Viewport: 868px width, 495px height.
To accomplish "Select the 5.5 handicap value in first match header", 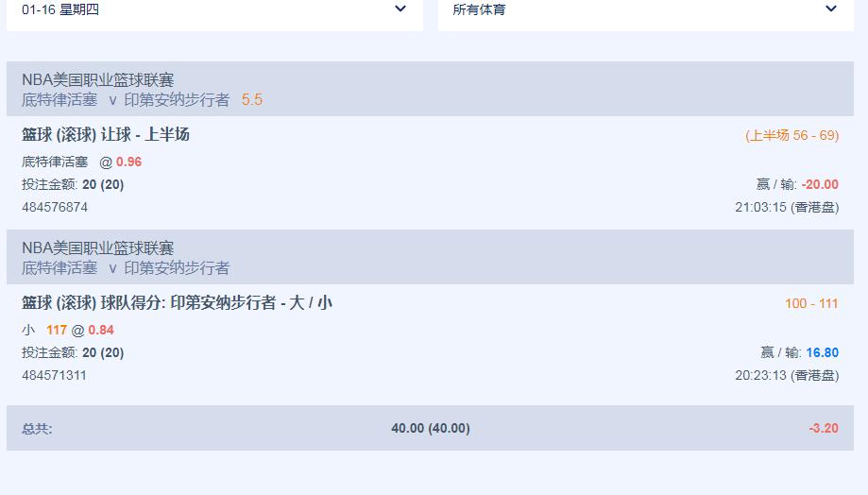I will (252, 99).
